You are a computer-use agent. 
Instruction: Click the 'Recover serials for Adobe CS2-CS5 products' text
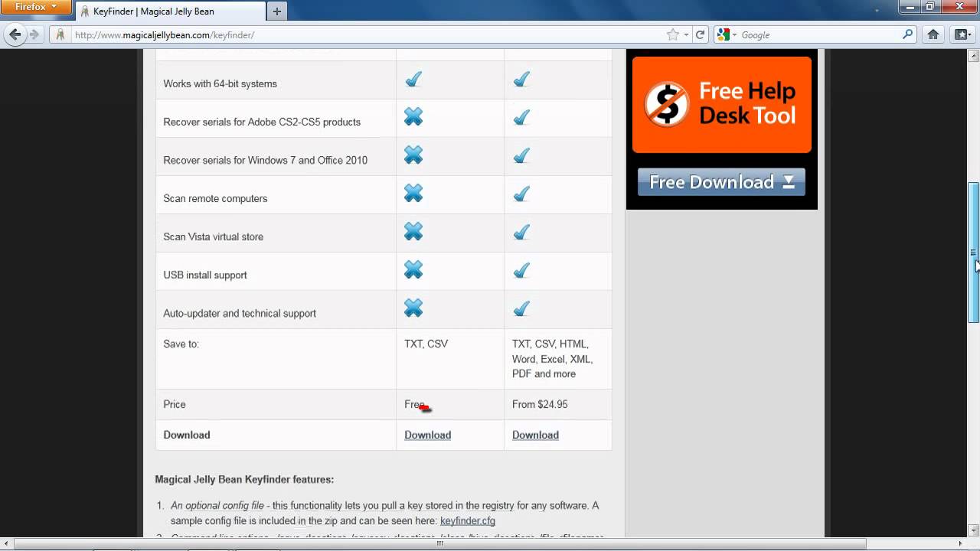(262, 122)
